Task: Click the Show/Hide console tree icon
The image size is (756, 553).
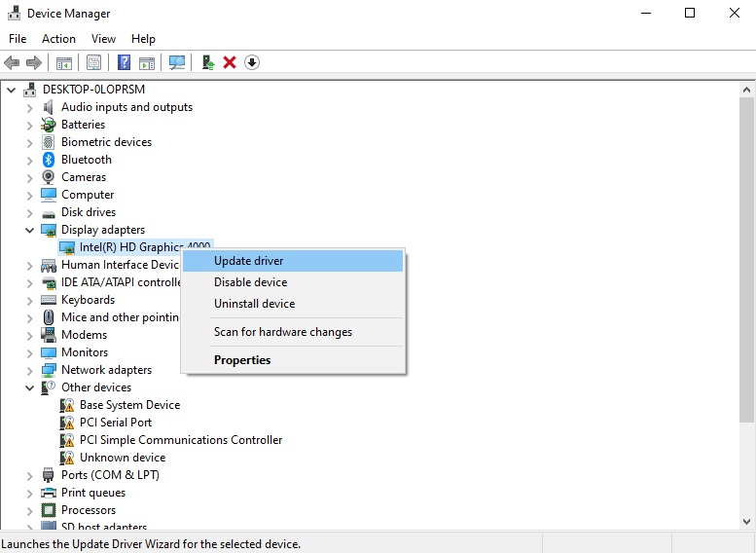Action: coord(64,62)
